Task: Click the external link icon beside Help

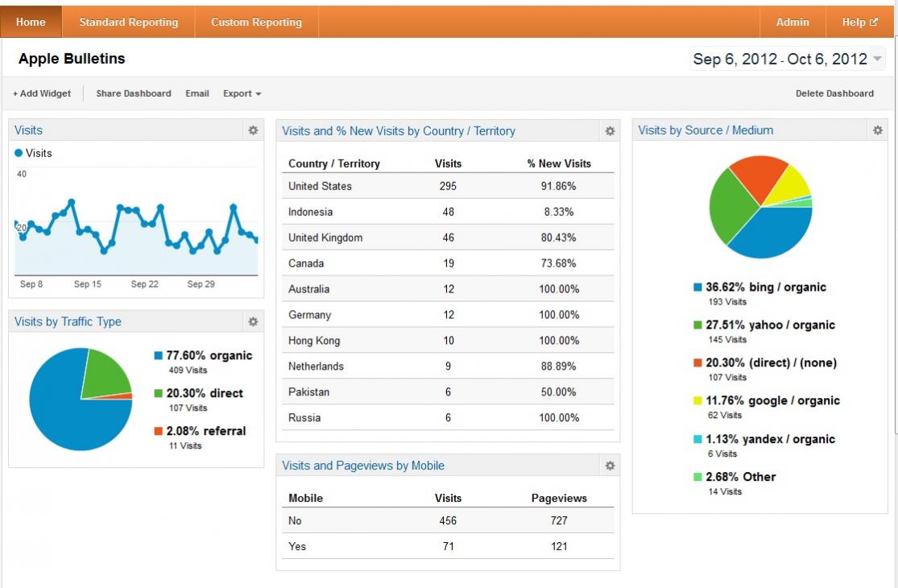Action: [x=874, y=23]
